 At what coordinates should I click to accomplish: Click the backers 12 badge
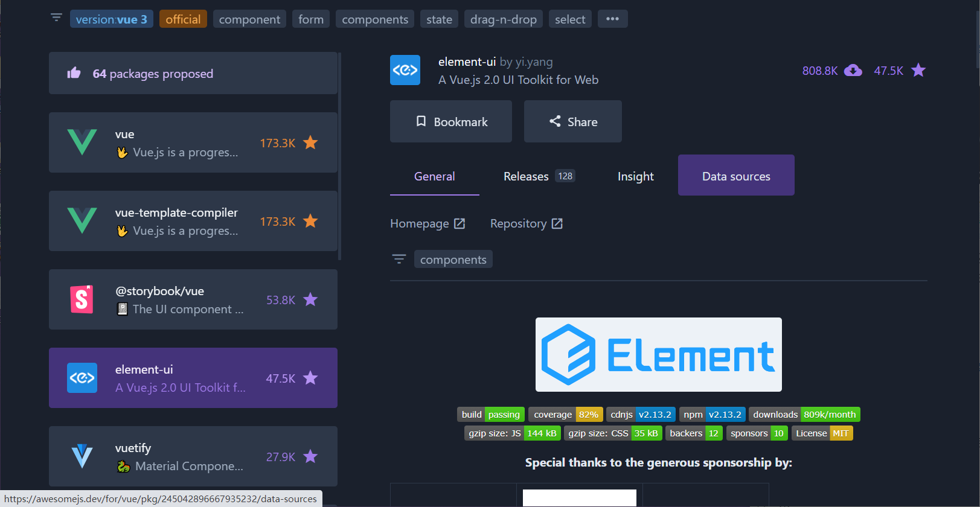694,433
